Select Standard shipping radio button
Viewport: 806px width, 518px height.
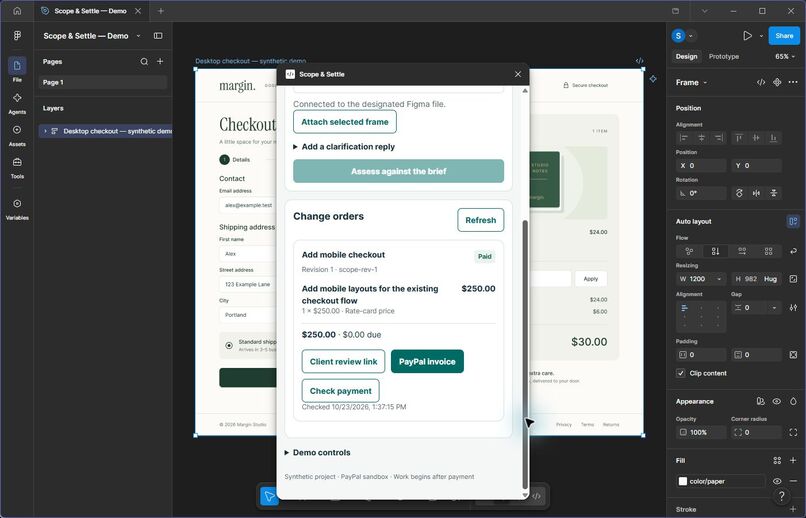(229, 345)
